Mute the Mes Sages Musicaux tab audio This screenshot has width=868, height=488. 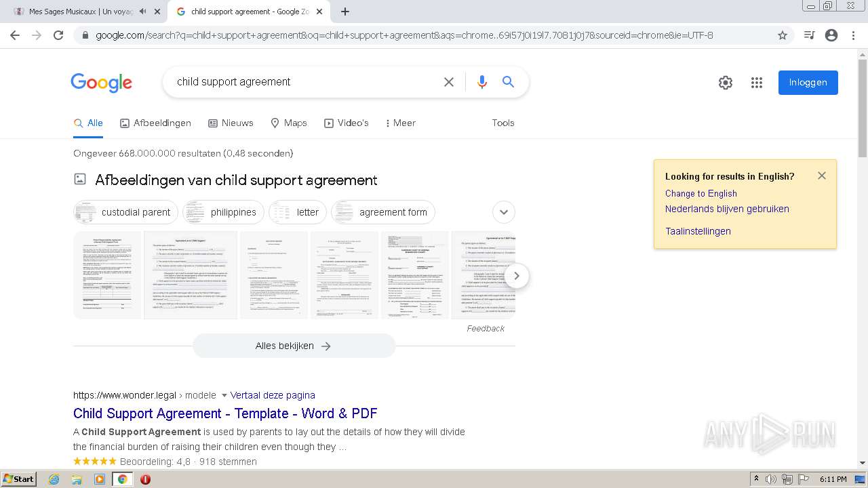click(143, 12)
